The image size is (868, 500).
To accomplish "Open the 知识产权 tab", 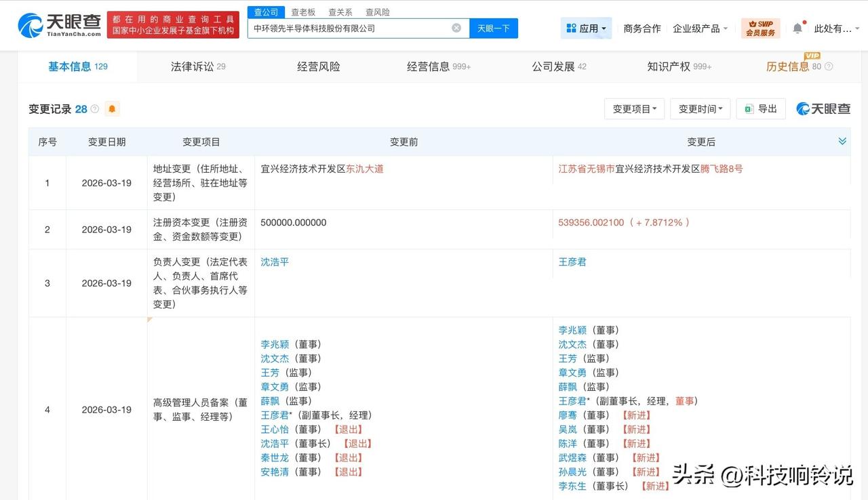I will coord(679,66).
